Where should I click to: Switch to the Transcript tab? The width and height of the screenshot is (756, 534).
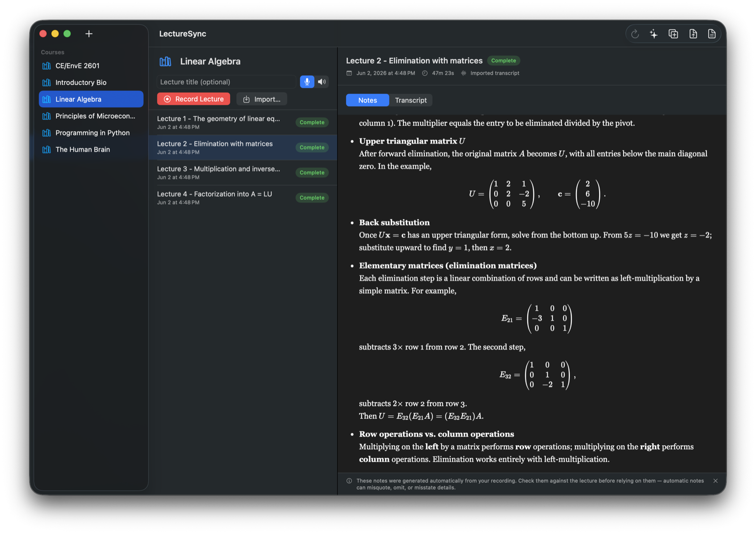411,100
